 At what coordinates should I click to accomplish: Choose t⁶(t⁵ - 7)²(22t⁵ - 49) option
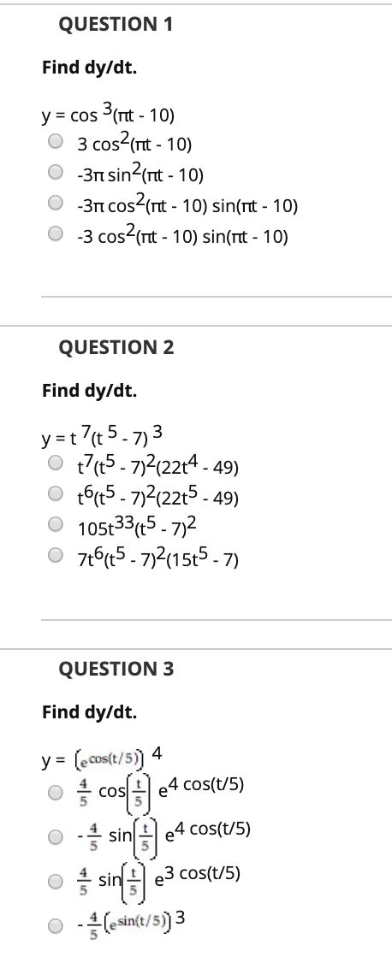pyautogui.click(x=56, y=494)
